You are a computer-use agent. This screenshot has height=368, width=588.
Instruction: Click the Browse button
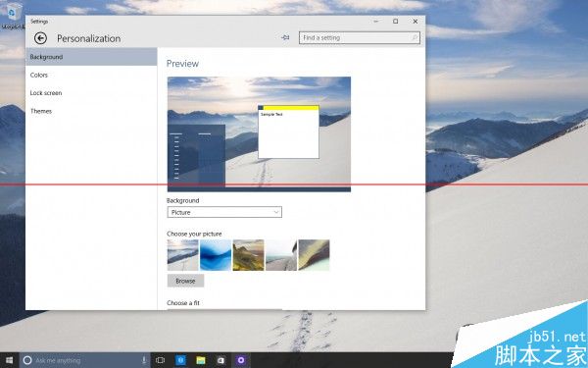[185, 281]
